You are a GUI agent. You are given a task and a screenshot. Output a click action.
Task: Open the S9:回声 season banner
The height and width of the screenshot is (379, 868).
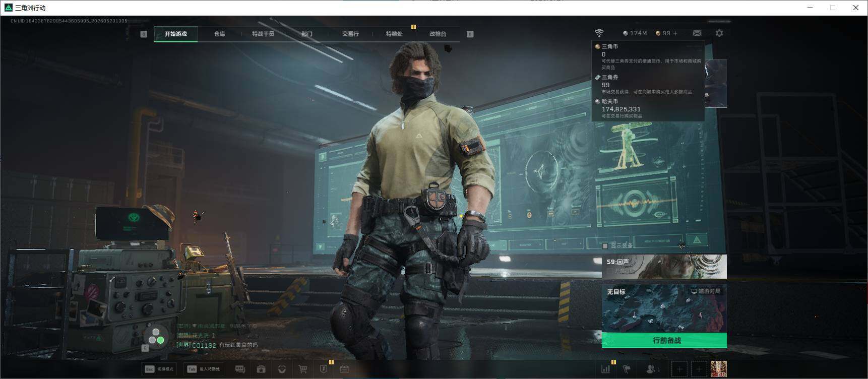click(664, 267)
